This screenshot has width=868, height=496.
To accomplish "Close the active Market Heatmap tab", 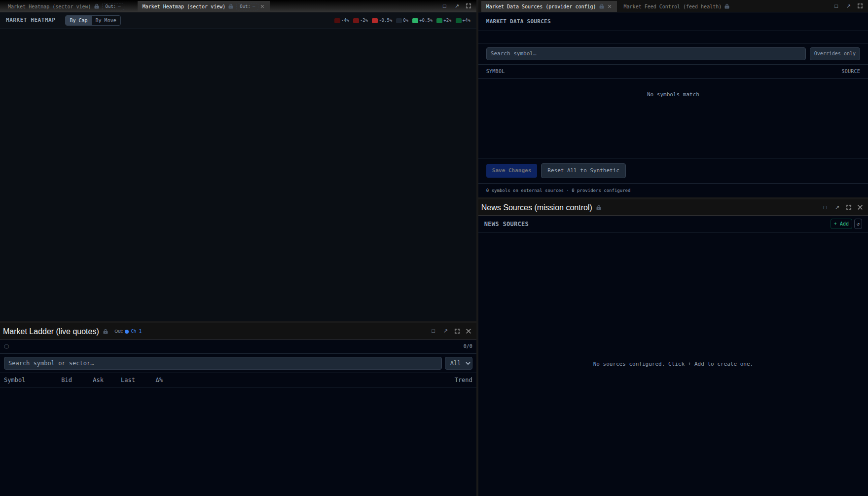I will tap(262, 6).
